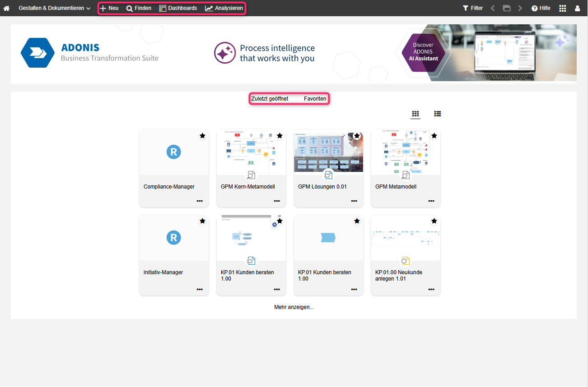Open KP.01.00 Neukunde anlegen thumbnail

tap(406, 238)
